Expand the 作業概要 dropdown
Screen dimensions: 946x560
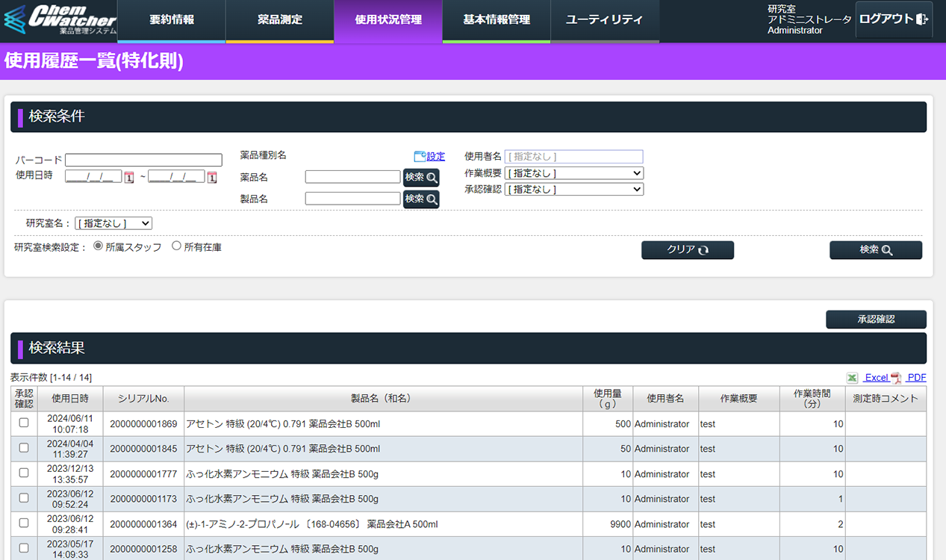[573, 173]
